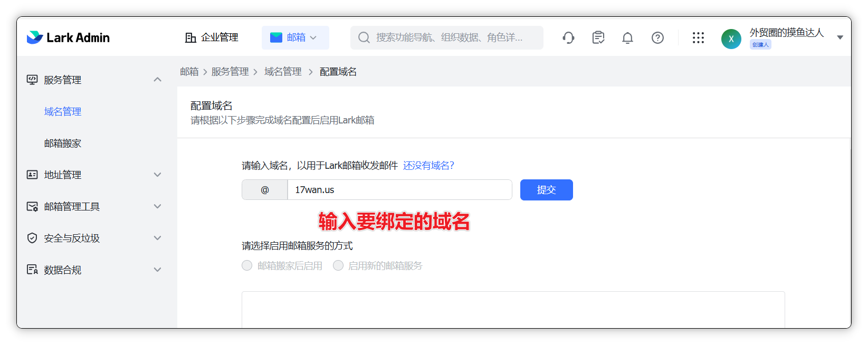Screen dimensions: 868x345
Task: Click the help question mark icon
Action: (657, 37)
